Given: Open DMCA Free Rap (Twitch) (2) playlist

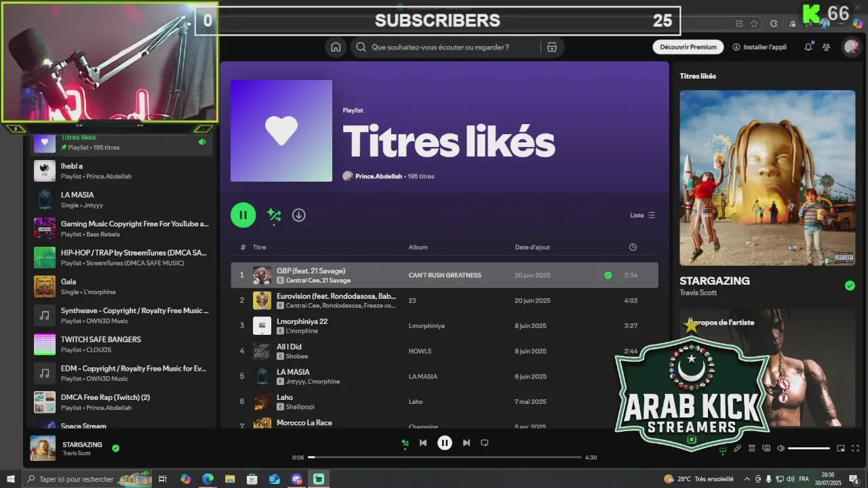Looking at the screenshot, I should pyautogui.click(x=121, y=402).
